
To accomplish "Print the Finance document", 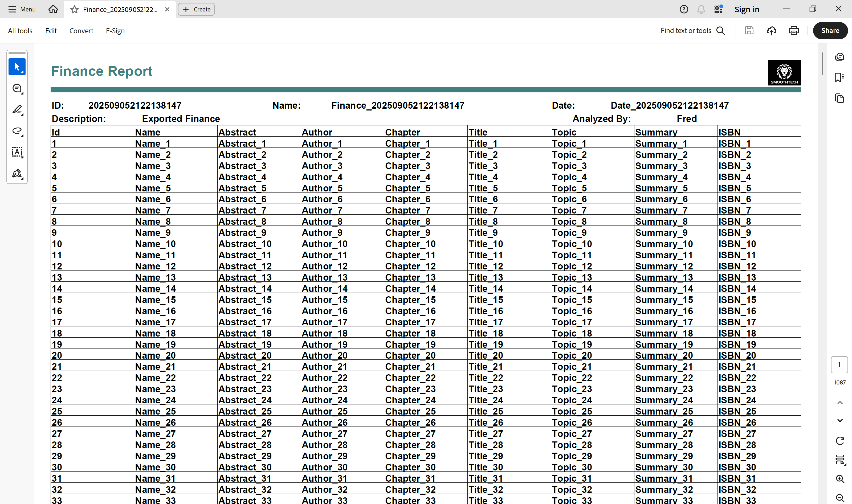I will 794,31.
